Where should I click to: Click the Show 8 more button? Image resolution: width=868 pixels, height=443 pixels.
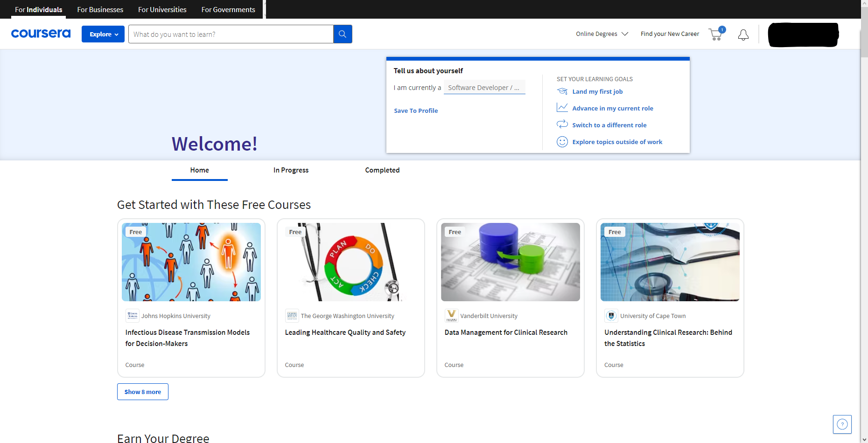[143, 392]
